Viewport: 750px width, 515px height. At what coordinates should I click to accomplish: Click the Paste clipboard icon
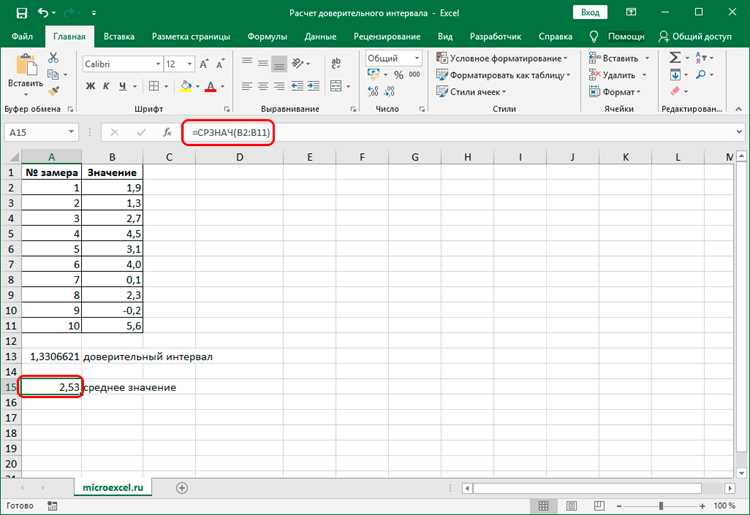(x=26, y=66)
